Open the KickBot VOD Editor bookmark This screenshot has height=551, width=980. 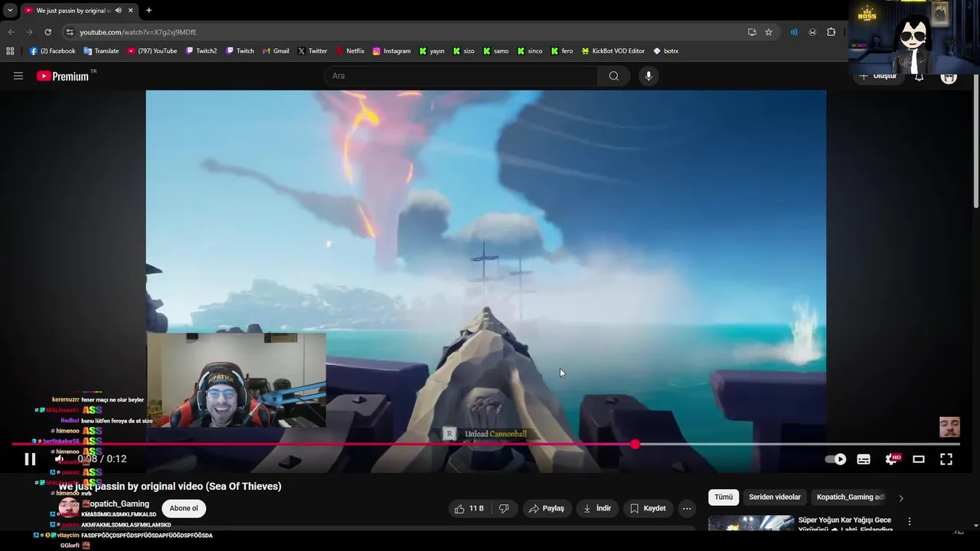coord(613,51)
